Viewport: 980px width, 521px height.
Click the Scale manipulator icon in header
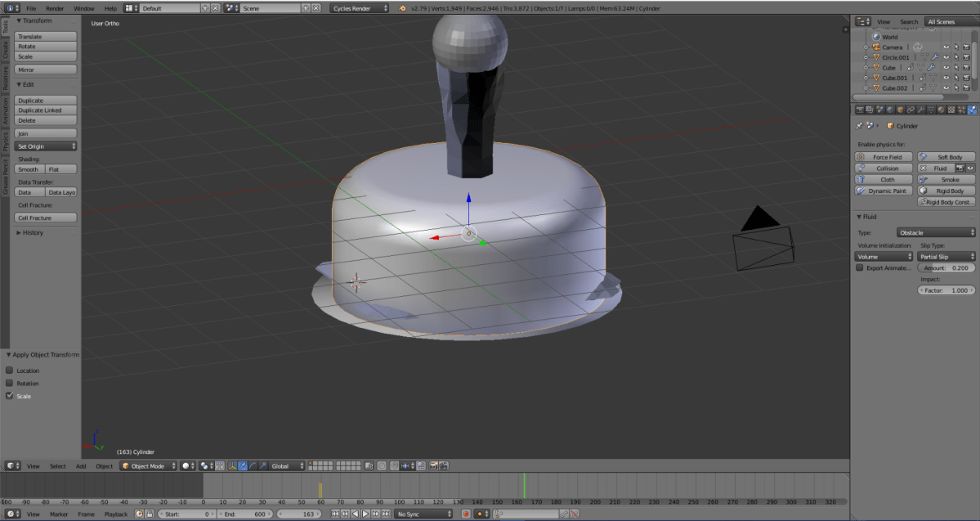263,466
